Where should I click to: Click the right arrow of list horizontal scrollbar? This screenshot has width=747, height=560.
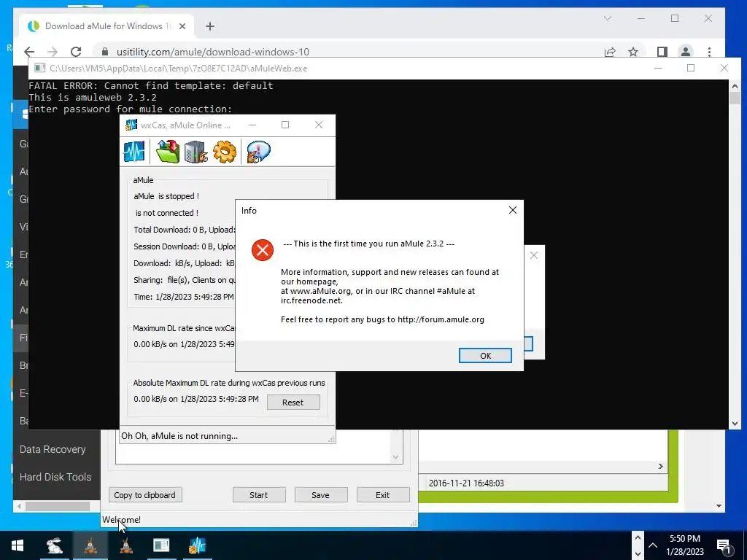661,466
